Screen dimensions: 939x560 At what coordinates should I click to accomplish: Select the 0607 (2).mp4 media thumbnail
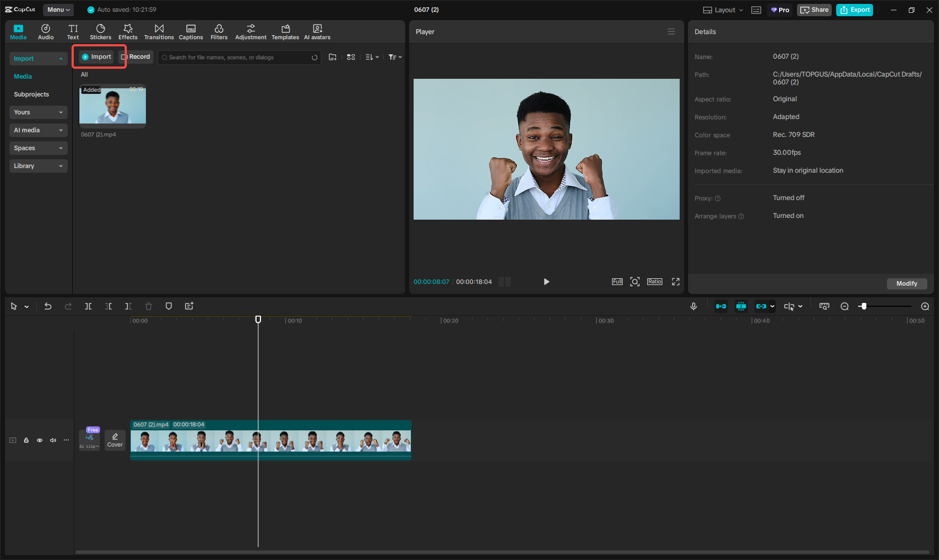(x=112, y=105)
